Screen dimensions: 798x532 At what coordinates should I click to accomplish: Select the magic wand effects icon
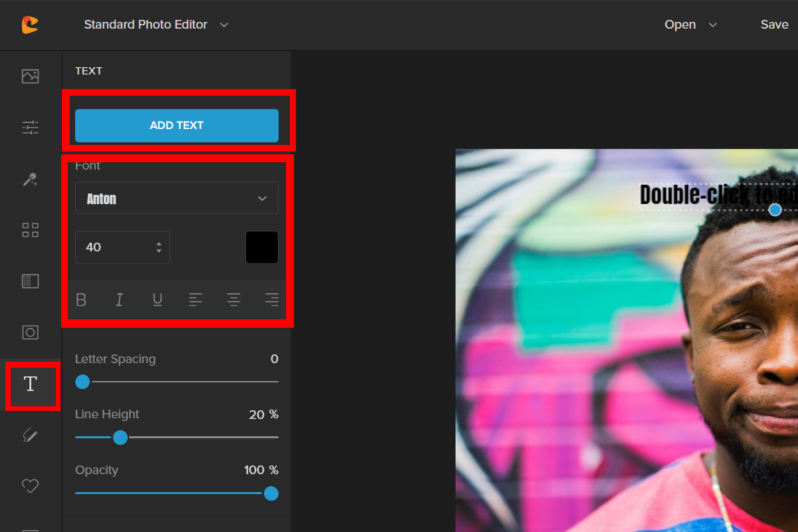[31, 179]
